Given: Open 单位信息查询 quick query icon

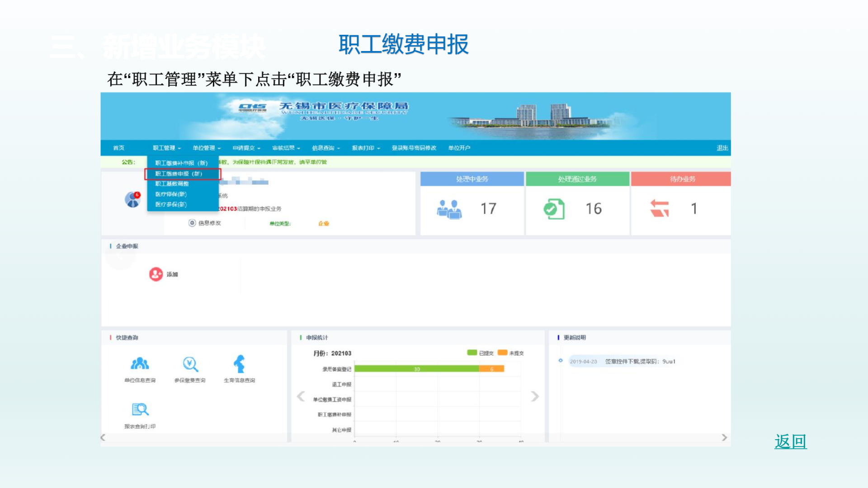Looking at the screenshot, I should tap(140, 364).
